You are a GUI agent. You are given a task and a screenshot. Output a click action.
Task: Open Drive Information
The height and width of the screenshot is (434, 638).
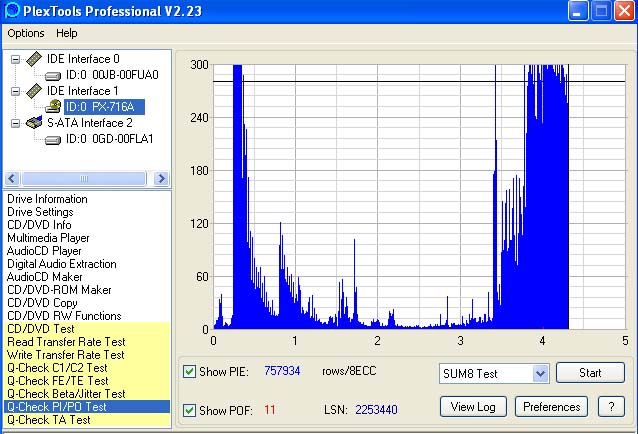coord(47,199)
